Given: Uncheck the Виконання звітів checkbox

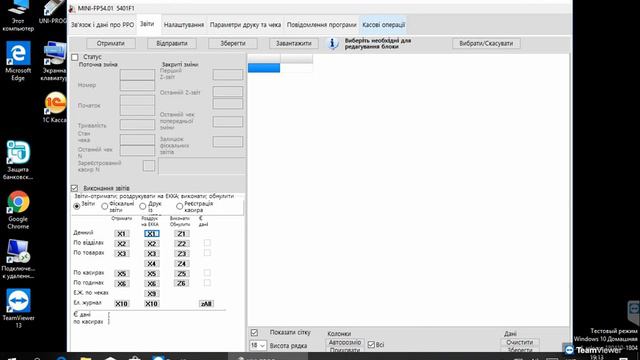Looking at the screenshot, I should [74, 188].
